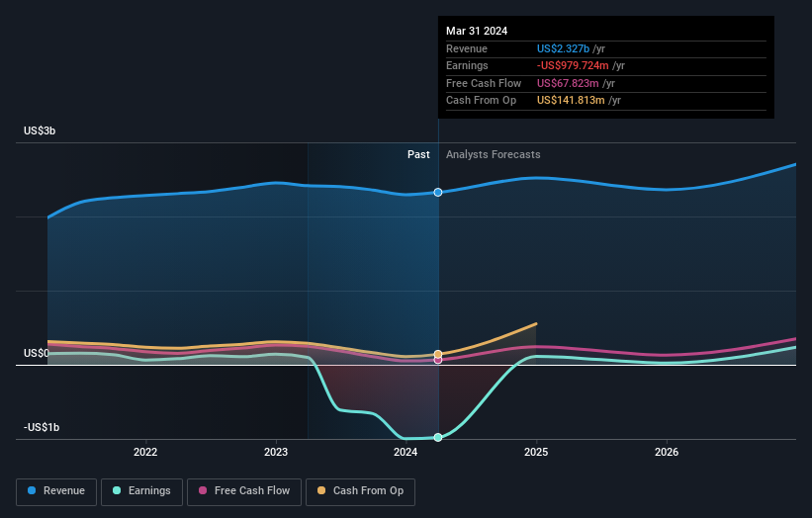Toggle the Earnings legend series
Viewport: 812px width, 518px height.
point(141,491)
